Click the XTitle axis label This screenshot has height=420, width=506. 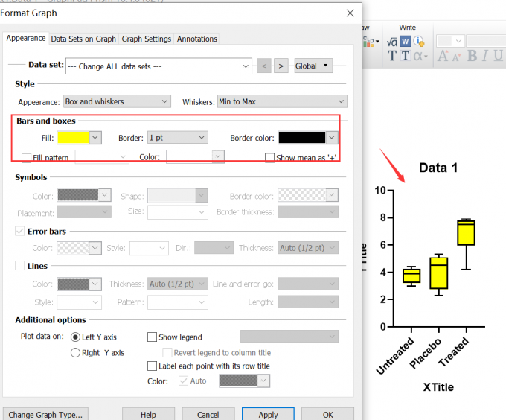point(438,387)
